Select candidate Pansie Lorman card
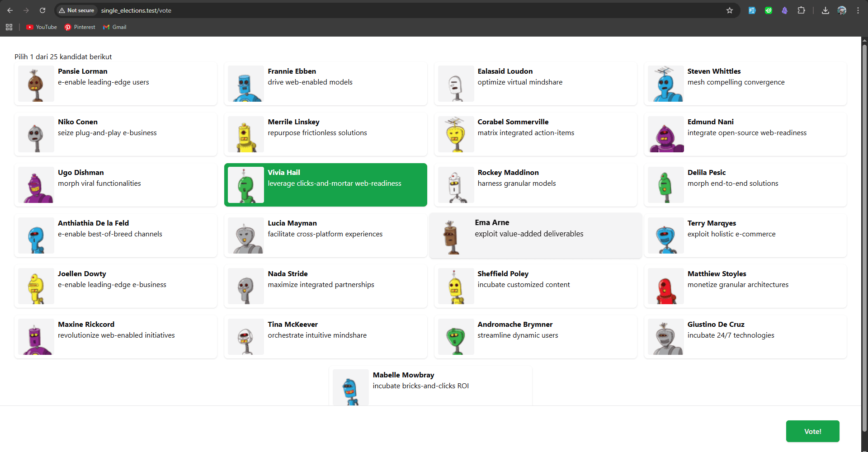The image size is (868, 452). [116, 84]
